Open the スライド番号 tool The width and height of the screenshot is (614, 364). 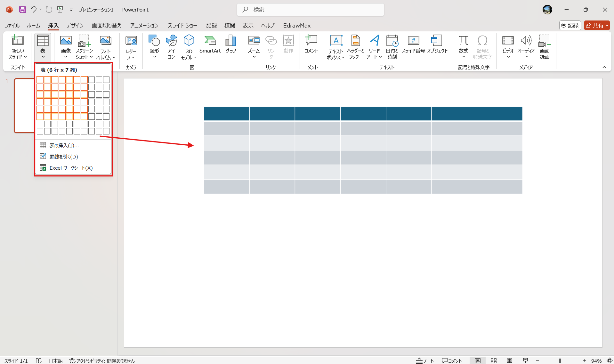pyautogui.click(x=413, y=44)
